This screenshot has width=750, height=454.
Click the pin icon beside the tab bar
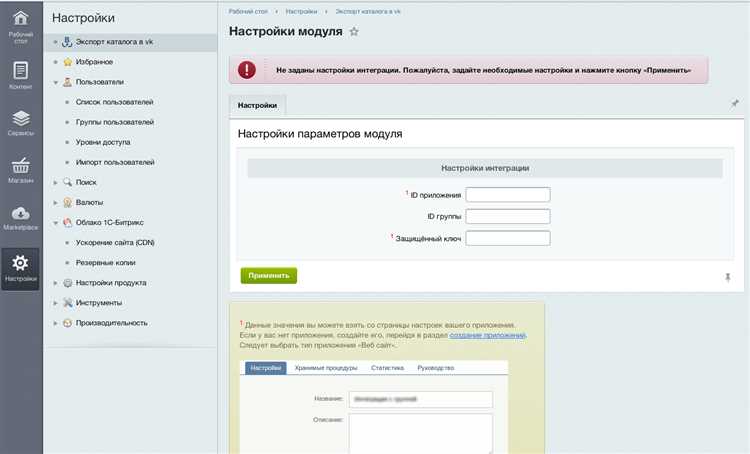tap(735, 103)
